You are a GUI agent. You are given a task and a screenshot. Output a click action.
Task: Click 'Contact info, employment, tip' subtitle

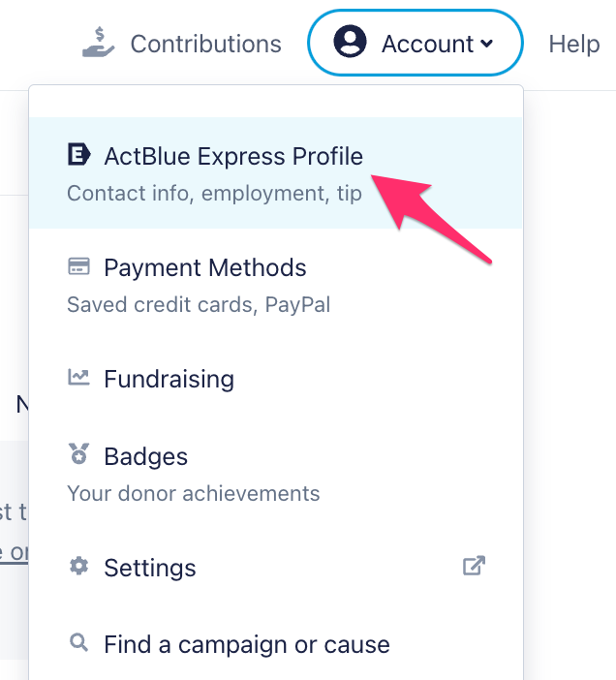click(214, 193)
